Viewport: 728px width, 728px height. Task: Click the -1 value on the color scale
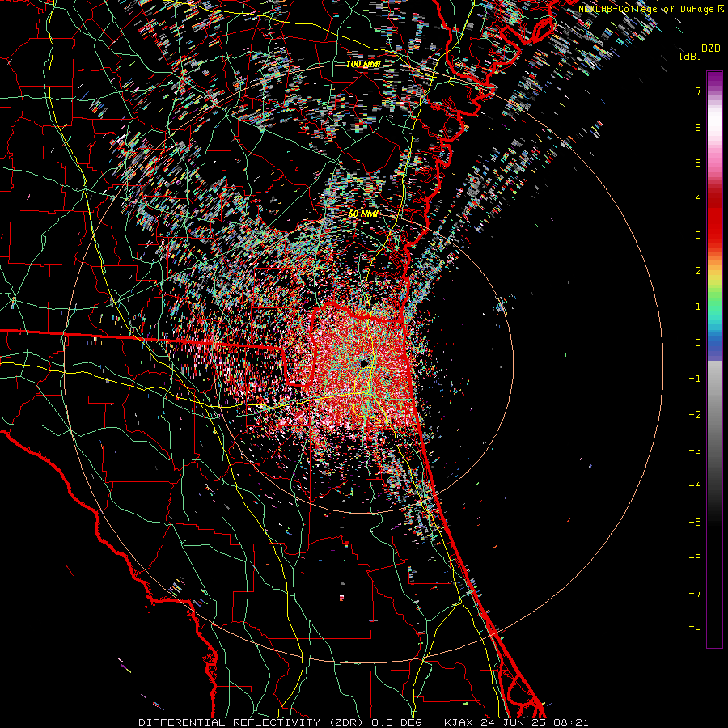click(x=695, y=379)
